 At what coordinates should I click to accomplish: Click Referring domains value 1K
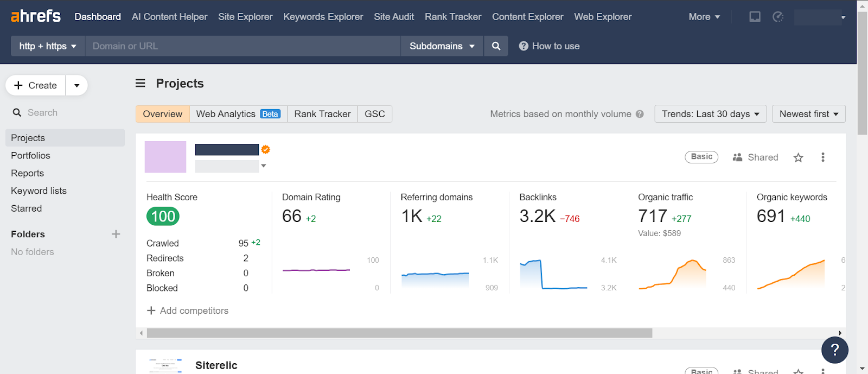pyautogui.click(x=412, y=216)
